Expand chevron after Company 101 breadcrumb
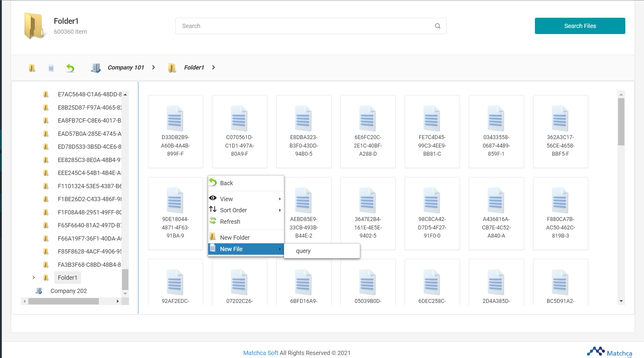Image resolution: width=644 pixels, height=358 pixels. [x=153, y=67]
